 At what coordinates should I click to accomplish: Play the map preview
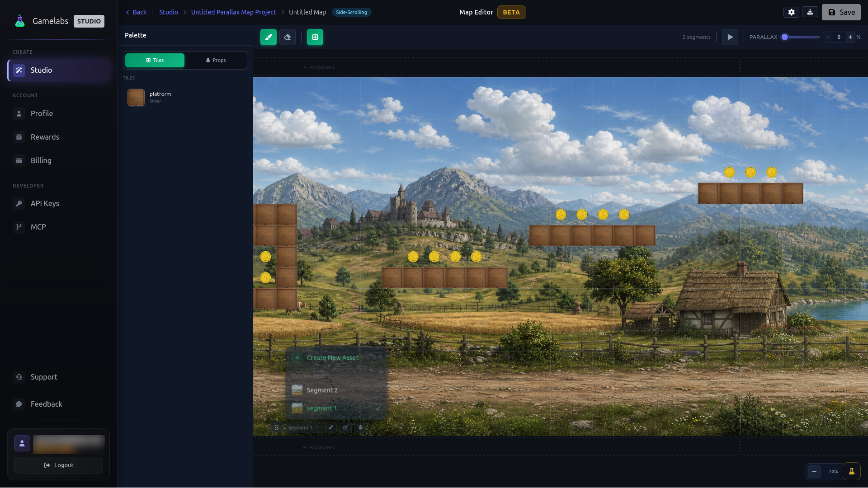[x=730, y=37]
